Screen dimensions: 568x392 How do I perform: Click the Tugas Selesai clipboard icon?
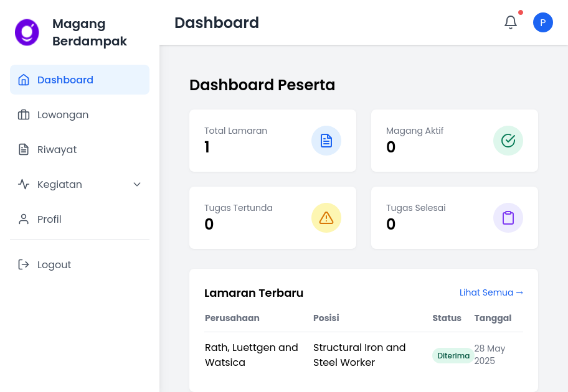tap(508, 218)
